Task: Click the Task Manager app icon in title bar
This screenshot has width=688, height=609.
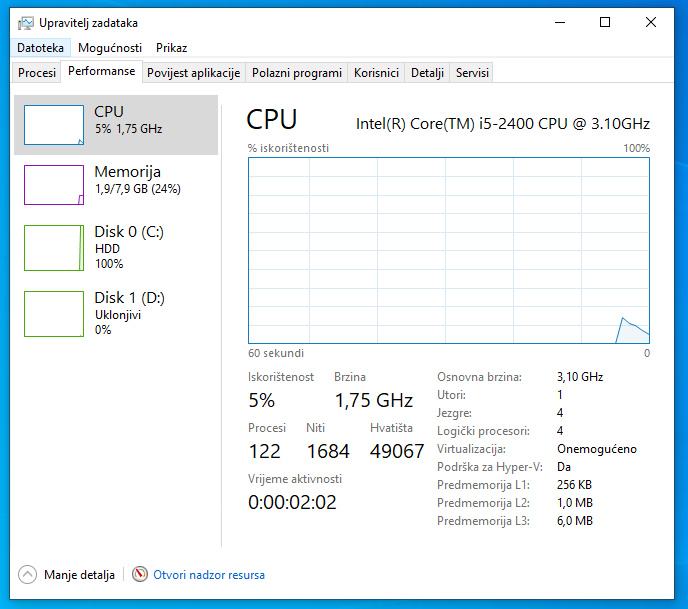Action: coord(24,22)
